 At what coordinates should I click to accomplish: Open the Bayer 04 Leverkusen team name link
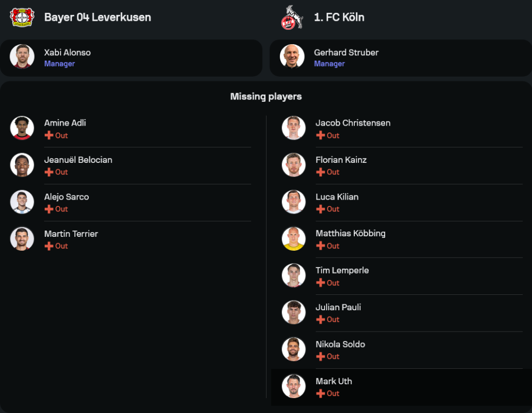click(97, 17)
